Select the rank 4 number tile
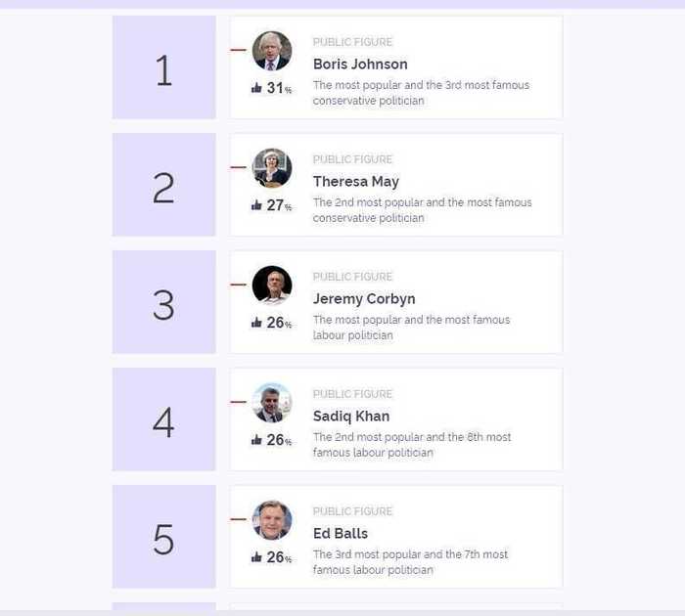The image size is (685, 616). pyautogui.click(x=163, y=419)
